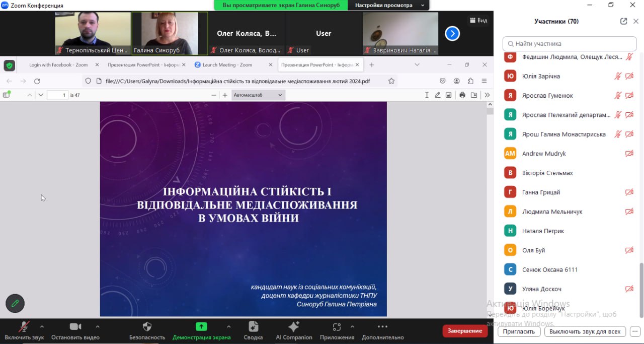Expand video options arrow beside camera

click(x=98, y=326)
